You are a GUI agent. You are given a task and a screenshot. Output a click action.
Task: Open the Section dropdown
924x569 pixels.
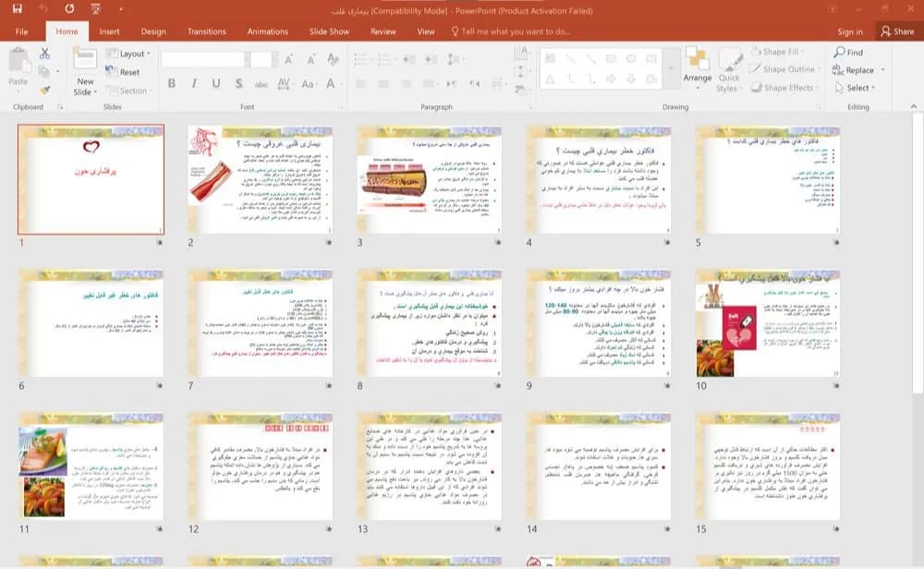[x=129, y=91]
